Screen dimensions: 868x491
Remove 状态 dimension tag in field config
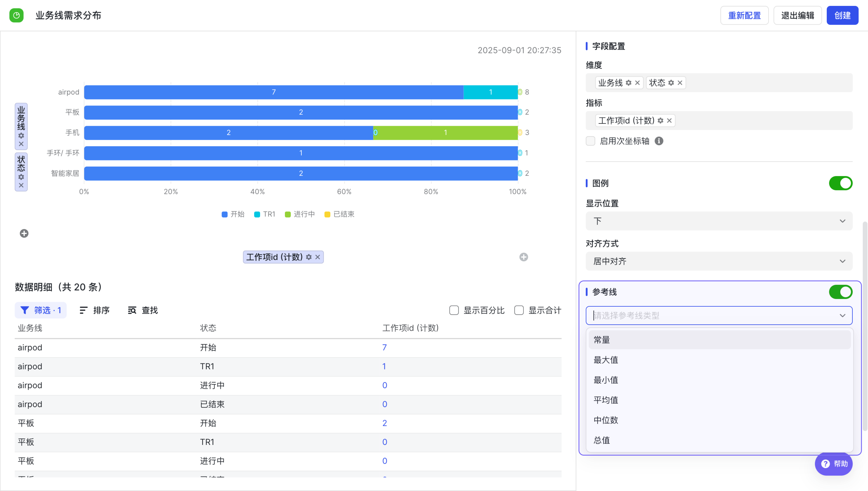click(x=680, y=83)
